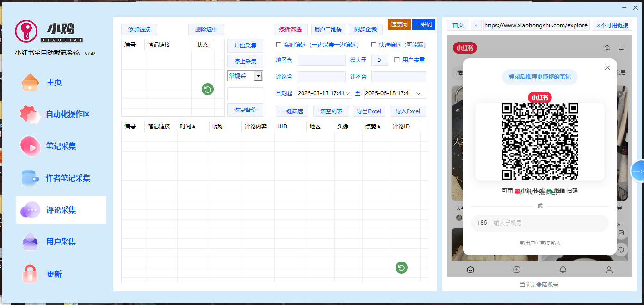This screenshot has height=305, width=644.
Task: Click the search magnifier in 小红书 page
Action: tap(607, 48)
